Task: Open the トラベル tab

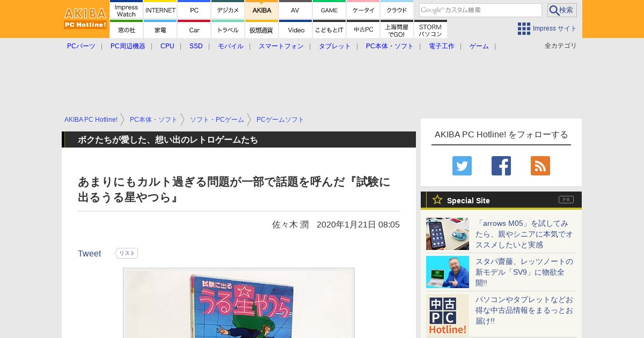Action: (228, 30)
